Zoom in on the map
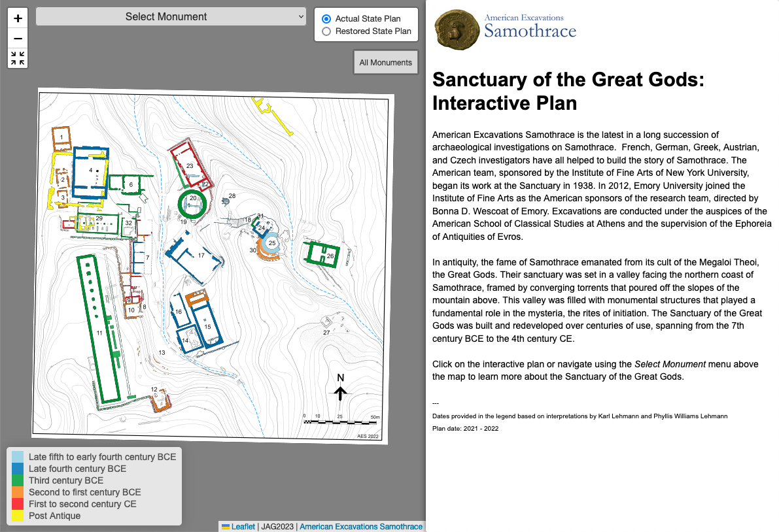The height and width of the screenshot is (532, 779). (18, 18)
